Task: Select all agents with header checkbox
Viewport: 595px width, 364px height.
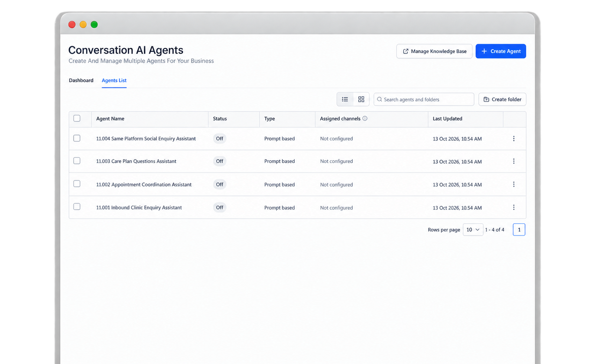Action: pos(77,118)
